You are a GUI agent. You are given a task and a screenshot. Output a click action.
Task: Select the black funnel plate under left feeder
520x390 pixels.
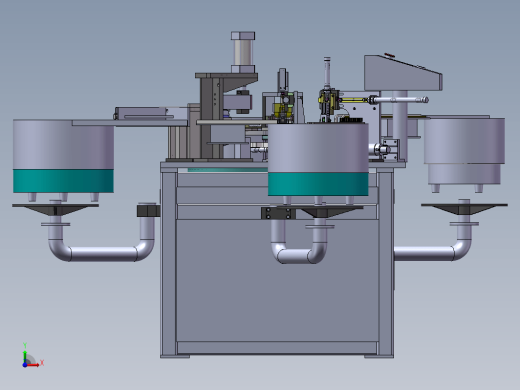point(55,209)
